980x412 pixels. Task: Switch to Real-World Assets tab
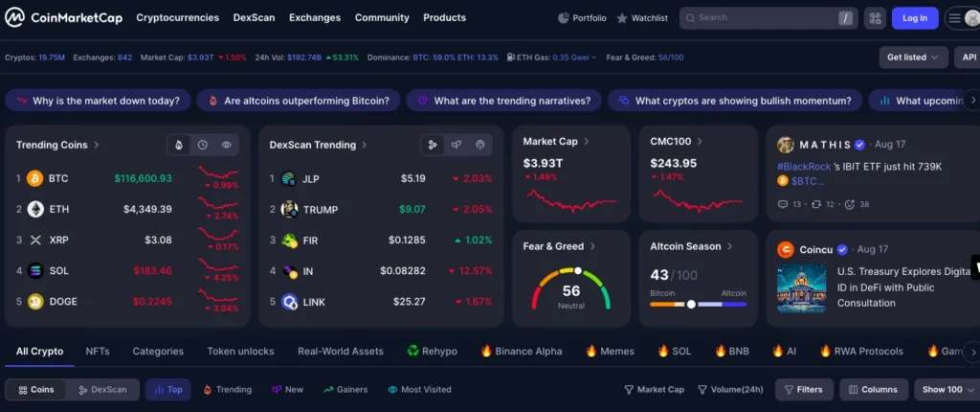click(x=341, y=352)
